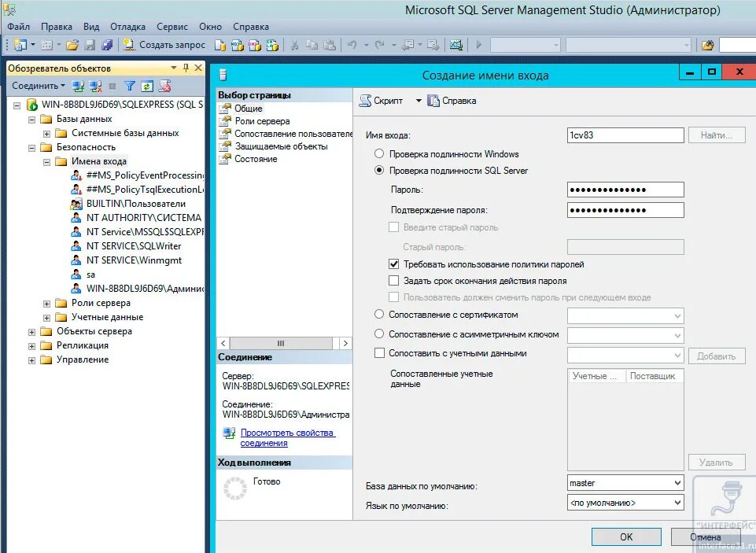Expand the Учетные данные node

46,318
